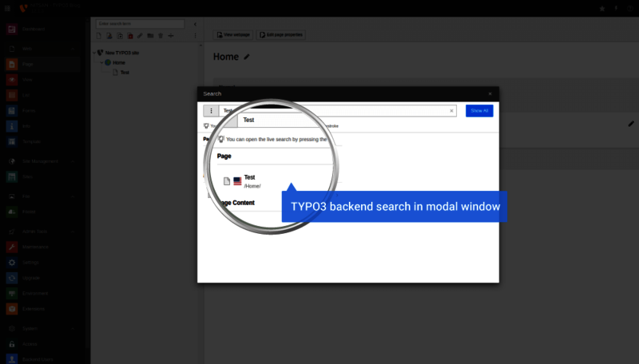Collapse the File module group
This screenshot has height=364, width=639.
pyautogui.click(x=73, y=196)
